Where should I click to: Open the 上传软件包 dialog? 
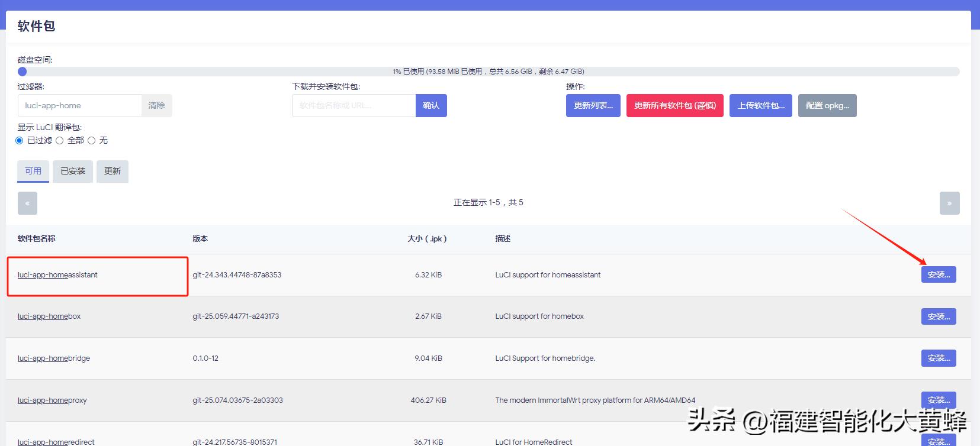(761, 105)
